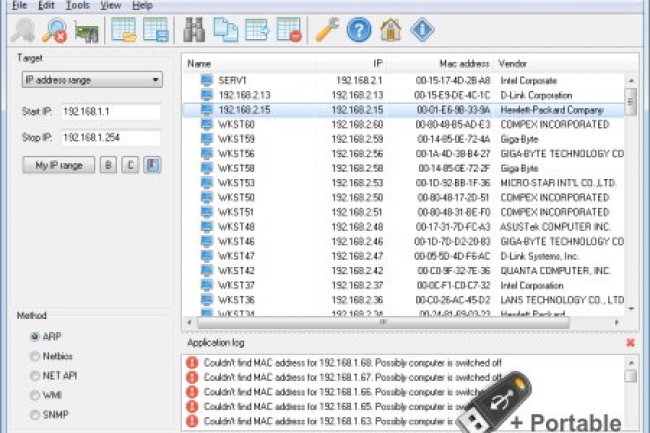Click the network card icon in toolbar
This screenshot has width=650, height=433.
[x=88, y=30]
